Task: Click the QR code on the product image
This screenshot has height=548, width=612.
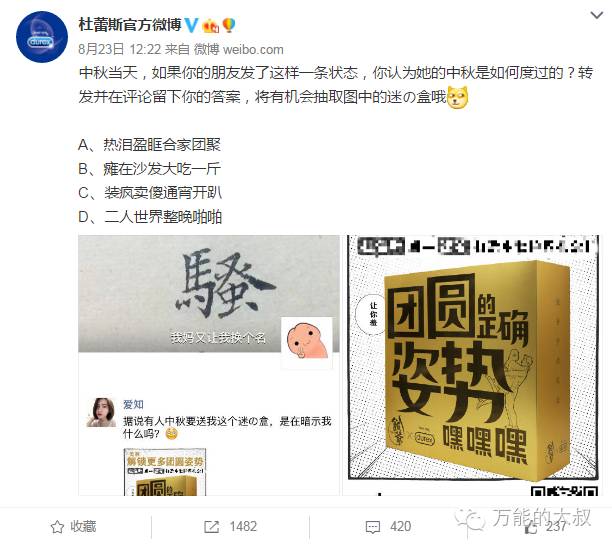Action: coord(564,490)
